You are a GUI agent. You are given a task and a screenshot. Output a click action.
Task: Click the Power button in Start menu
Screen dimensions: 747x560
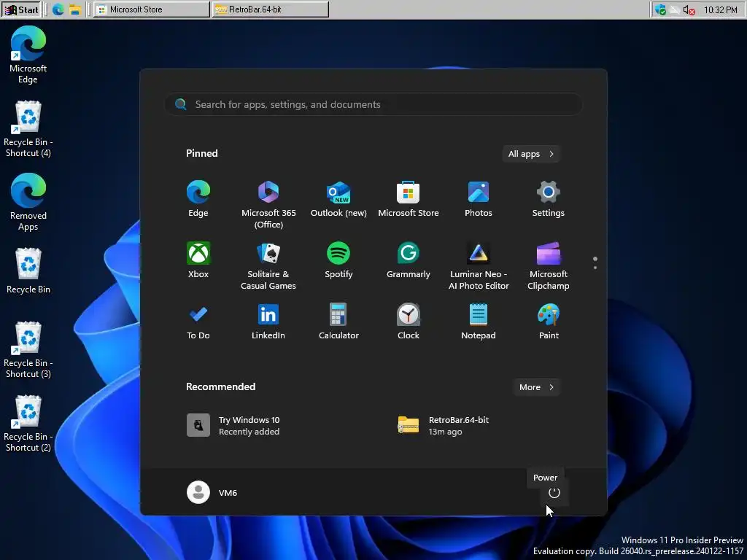click(x=554, y=493)
